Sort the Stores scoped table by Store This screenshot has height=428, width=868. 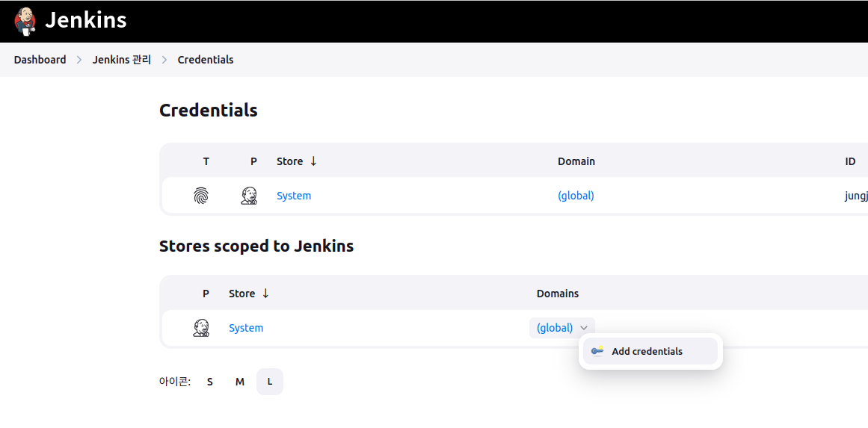click(x=248, y=294)
